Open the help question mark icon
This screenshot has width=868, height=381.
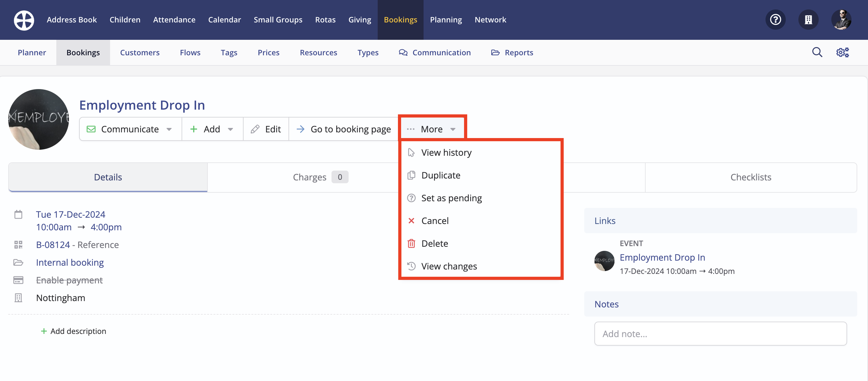coord(775,20)
